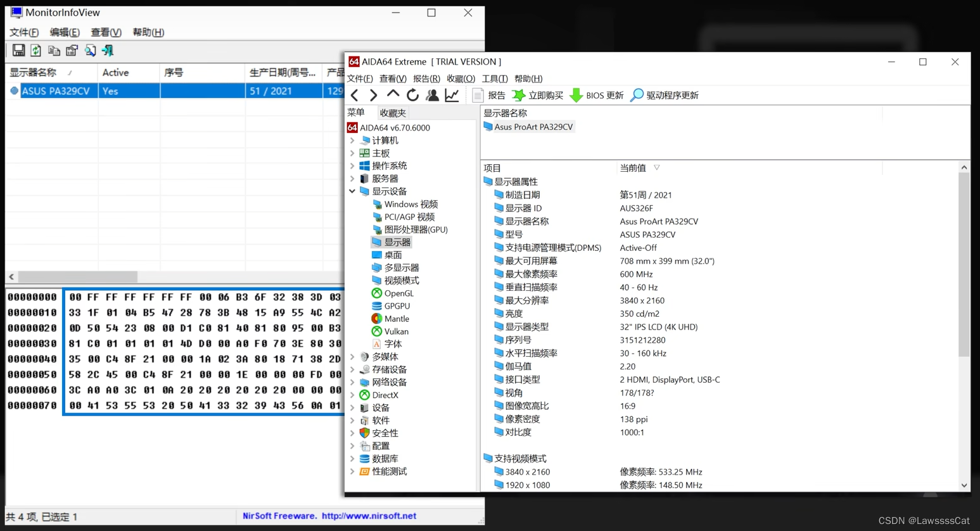Open AIDA64 文件(F) menu
980x531 pixels.
point(360,79)
